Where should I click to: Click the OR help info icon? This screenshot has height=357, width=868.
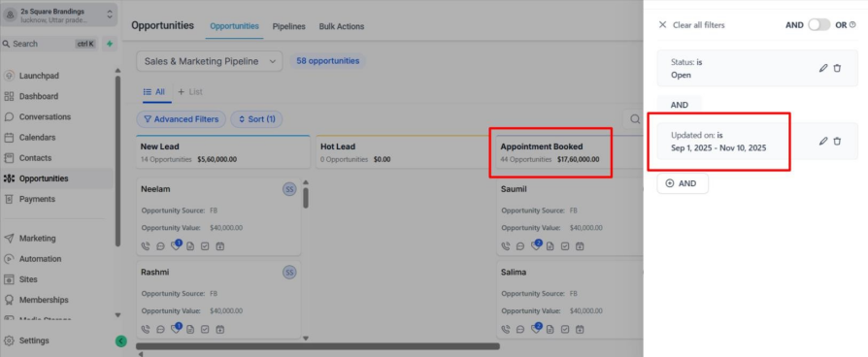click(852, 25)
